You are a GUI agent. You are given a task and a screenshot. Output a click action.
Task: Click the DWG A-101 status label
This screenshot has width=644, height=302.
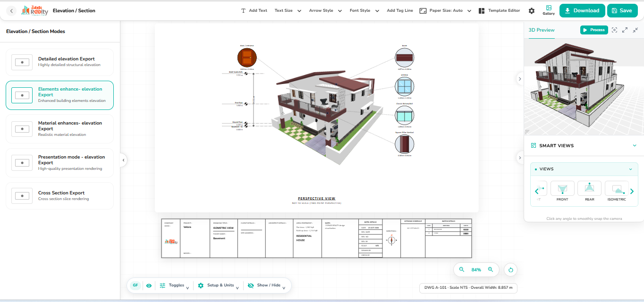click(468, 287)
